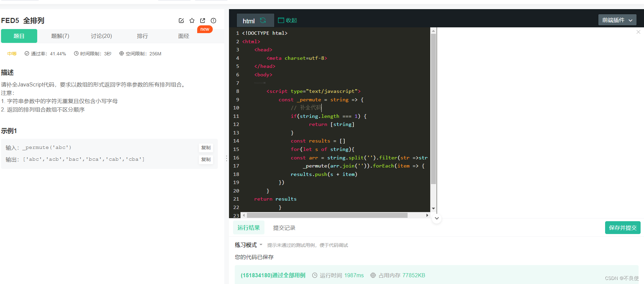The width and height of the screenshot is (644, 284).
Task: Click the vertical scrollbar thumb in editor
Action: tap(433, 109)
